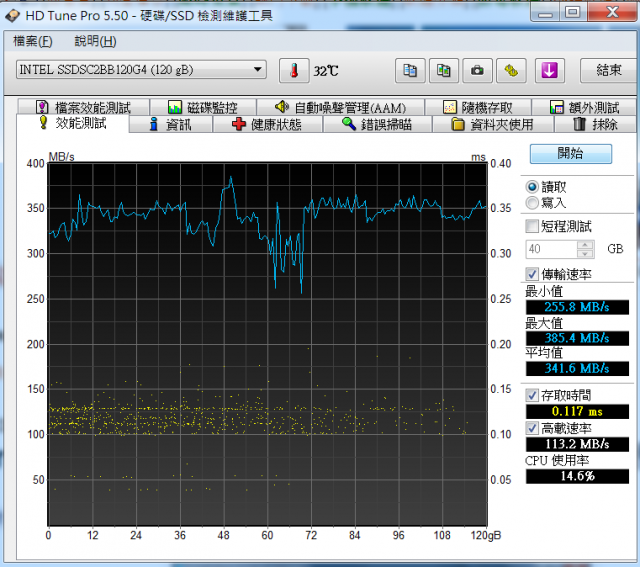Open the options settings icon
The width and height of the screenshot is (640, 567).
[x=511, y=71]
